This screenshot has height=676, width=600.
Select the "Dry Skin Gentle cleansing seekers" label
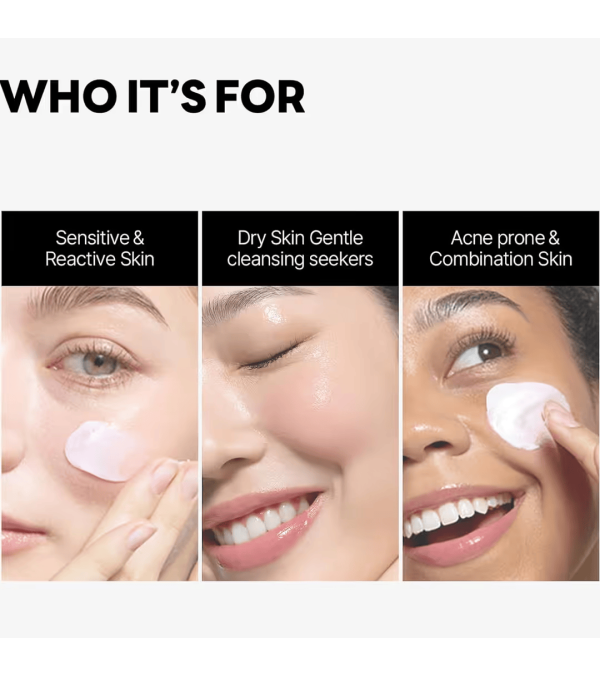click(x=300, y=248)
